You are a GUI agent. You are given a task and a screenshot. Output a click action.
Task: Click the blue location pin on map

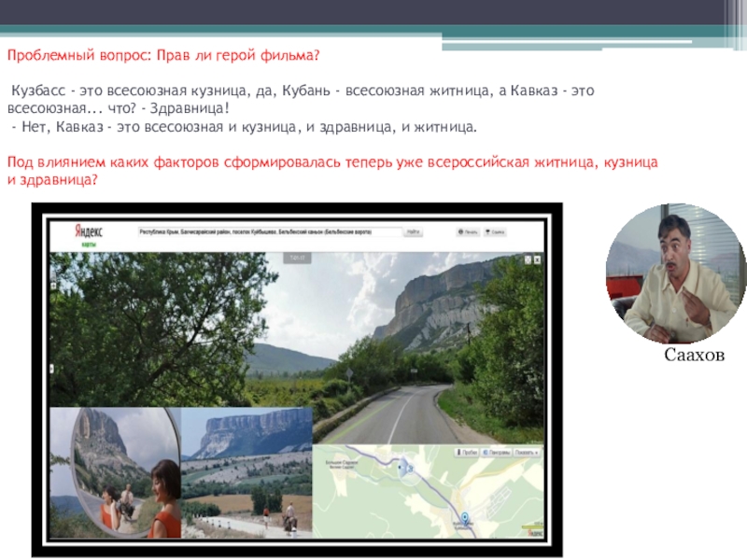pos(464,519)
